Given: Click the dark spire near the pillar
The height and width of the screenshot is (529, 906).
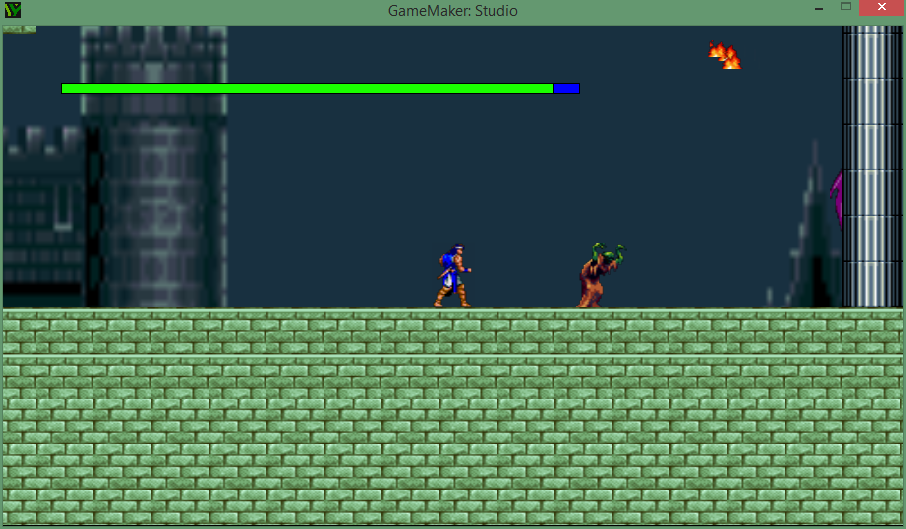Looking at the screenshot, I should 812,240.
